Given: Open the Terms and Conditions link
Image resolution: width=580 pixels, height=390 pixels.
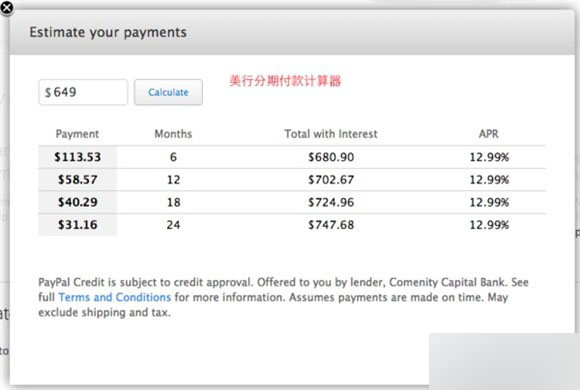Looking at the screenshot, I should (115, 297).
